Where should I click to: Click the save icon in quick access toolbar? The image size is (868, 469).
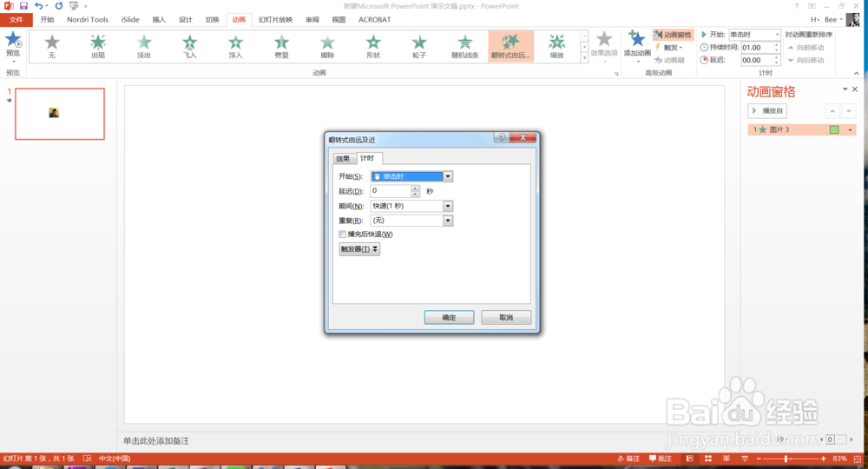click(23, 5)
